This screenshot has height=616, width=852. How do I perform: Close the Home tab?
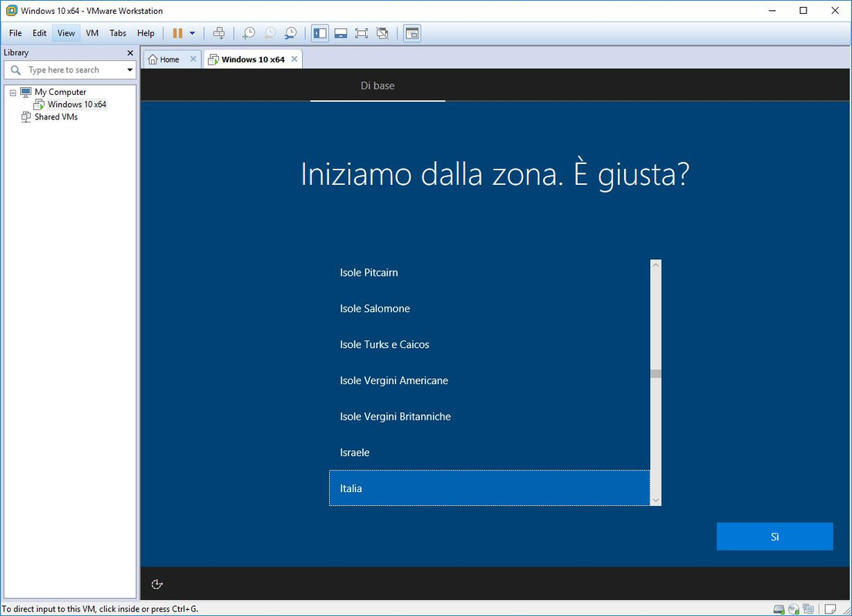pos(193,59)
